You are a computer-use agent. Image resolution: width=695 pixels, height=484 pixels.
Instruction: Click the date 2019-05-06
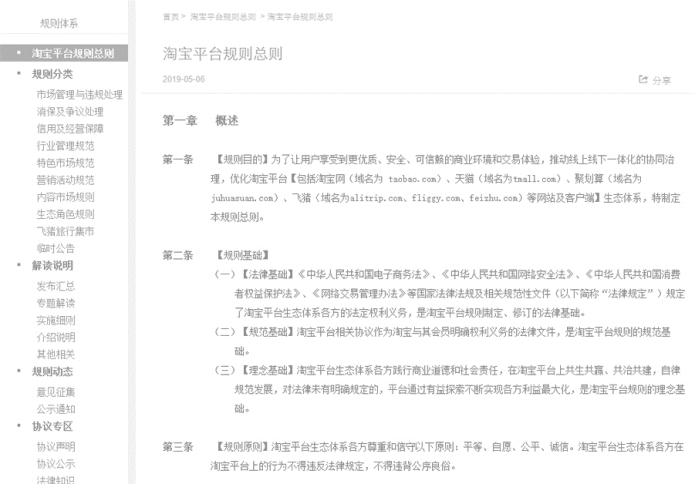click(x=184, y=79)
